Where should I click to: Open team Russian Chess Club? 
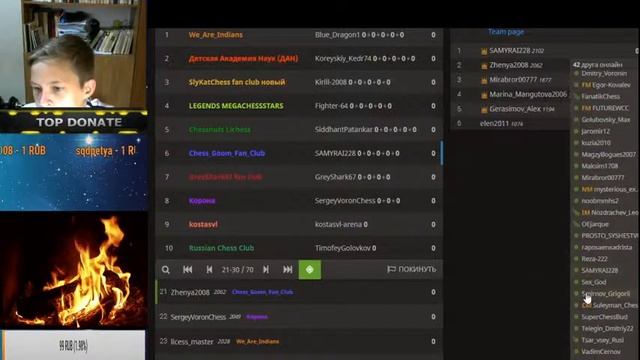pyautogui.click(x=221, y=248)
